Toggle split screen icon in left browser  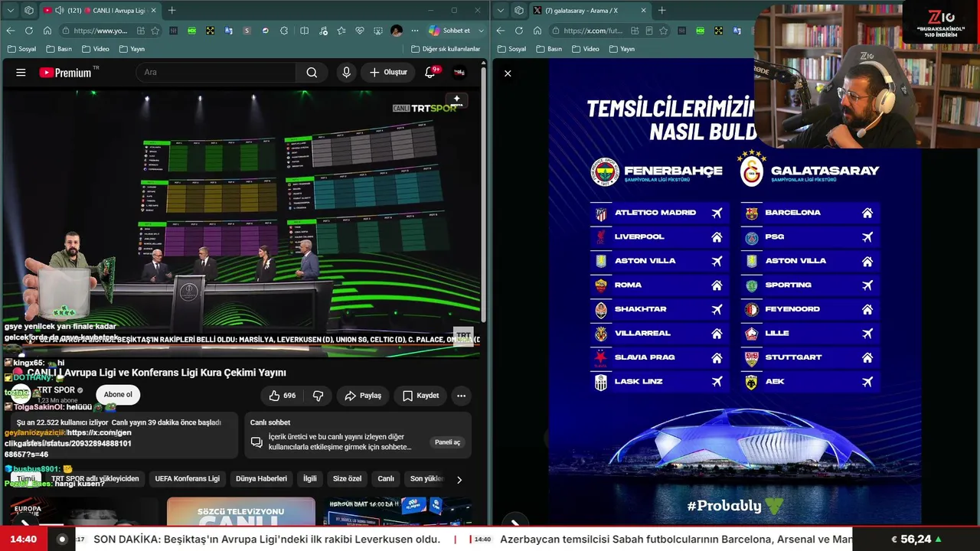click(304, 31)
